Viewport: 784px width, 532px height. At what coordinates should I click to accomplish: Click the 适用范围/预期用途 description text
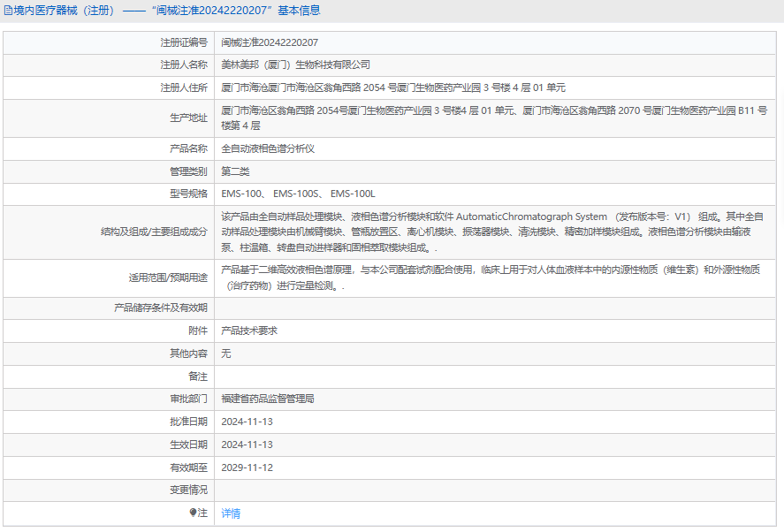[x=491, y=277]
